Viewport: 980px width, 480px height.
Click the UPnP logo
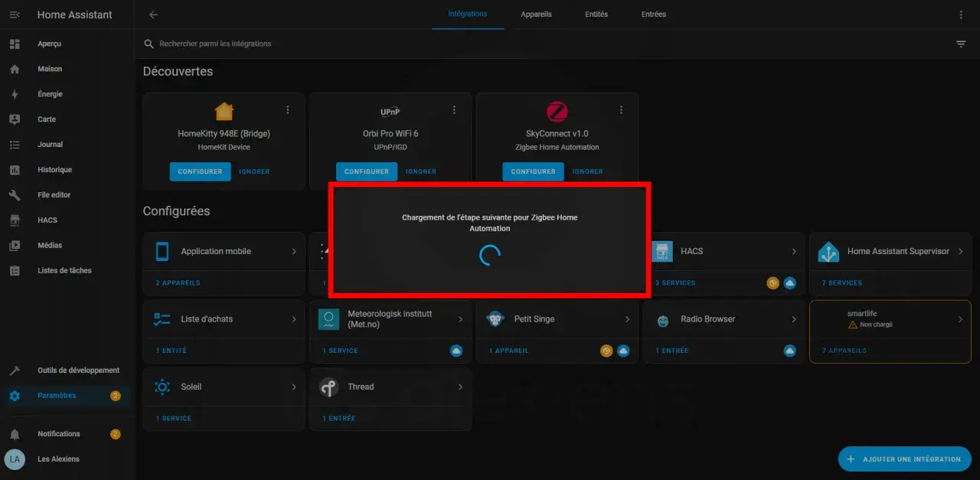[x=390, y=112]
